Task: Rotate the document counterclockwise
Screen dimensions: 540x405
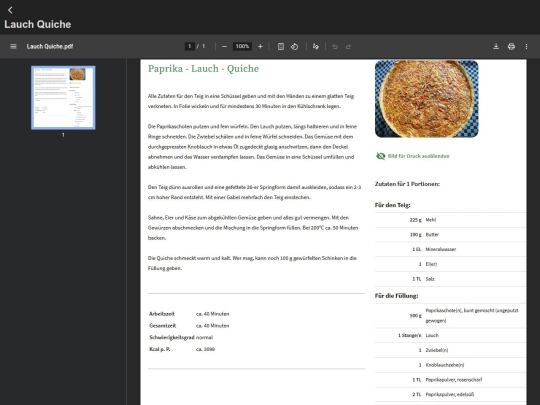Action: coord(294,46)
